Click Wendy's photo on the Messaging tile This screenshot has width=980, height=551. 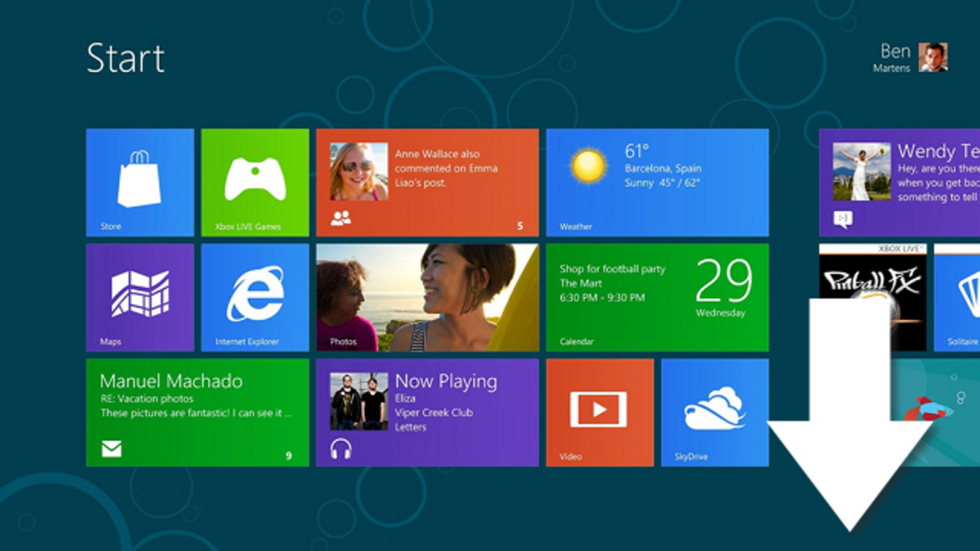tap(862, 172)
